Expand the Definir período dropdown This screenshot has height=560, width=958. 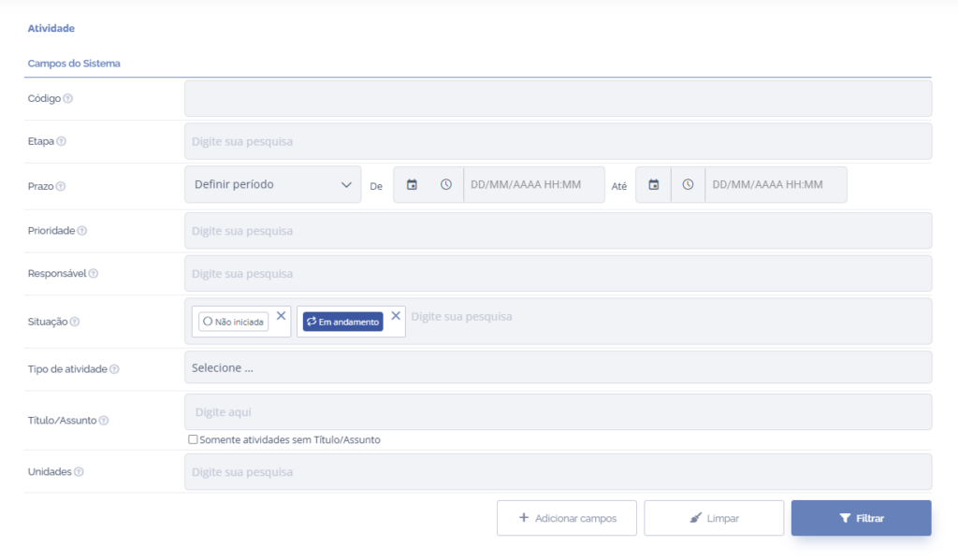[272, 185]
